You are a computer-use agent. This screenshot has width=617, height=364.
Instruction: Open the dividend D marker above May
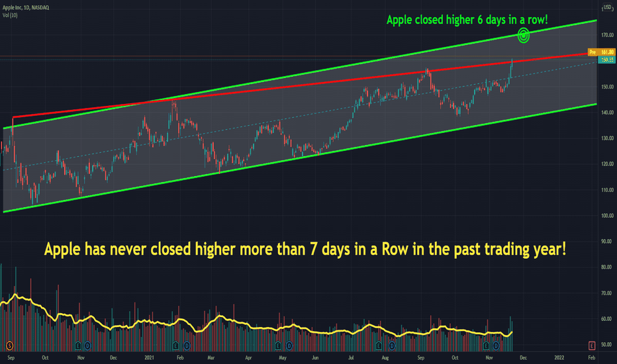point(289,346)
